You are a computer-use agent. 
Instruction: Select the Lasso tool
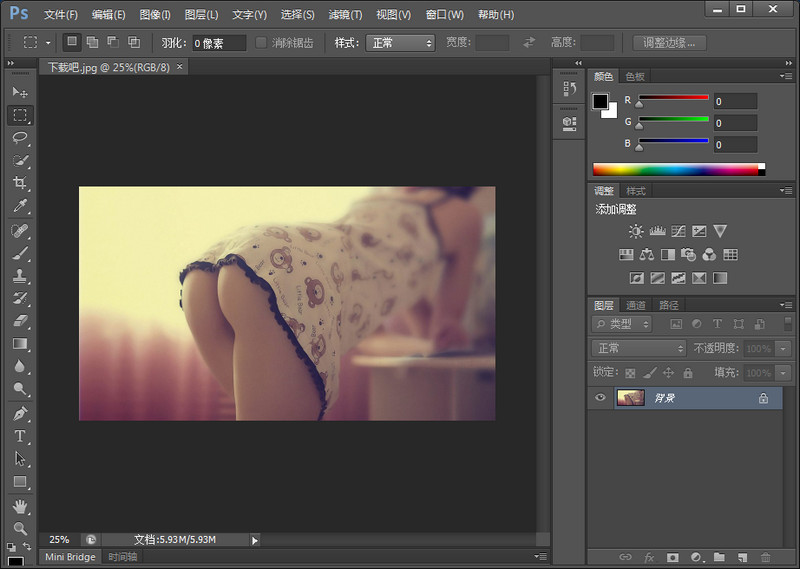(x=20, y=138)
